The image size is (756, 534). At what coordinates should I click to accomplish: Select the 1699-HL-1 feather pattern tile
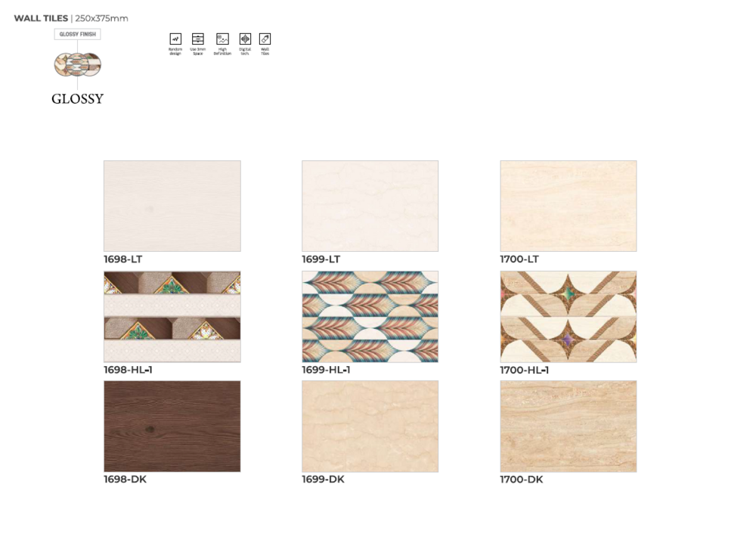[370, 316]
